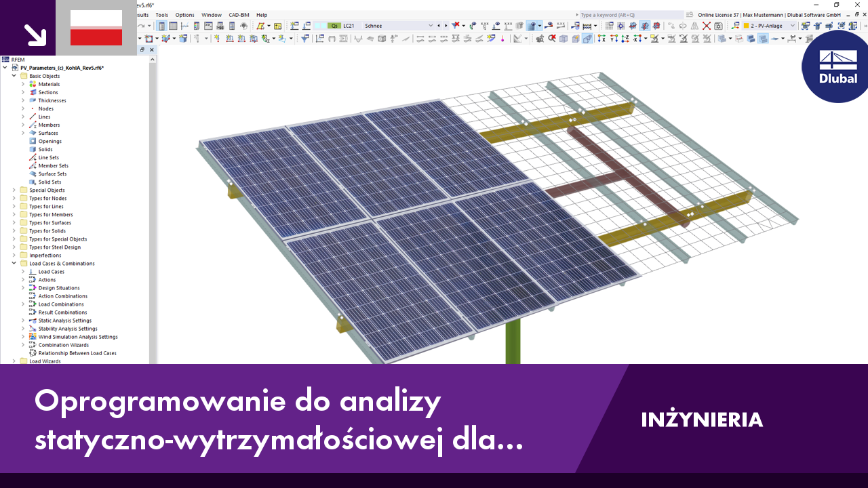This screenshot has height=488, width=868.
Task: Click the orange color swatch beside 2 - PV-Anlage
Action: coord(746,26)
